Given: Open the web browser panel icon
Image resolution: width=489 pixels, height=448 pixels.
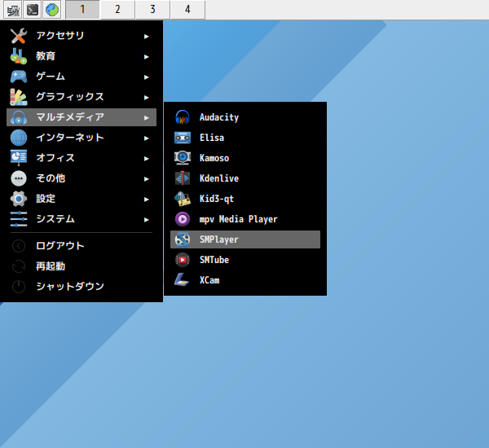Looking at the screenshot, I should point(52,10).
